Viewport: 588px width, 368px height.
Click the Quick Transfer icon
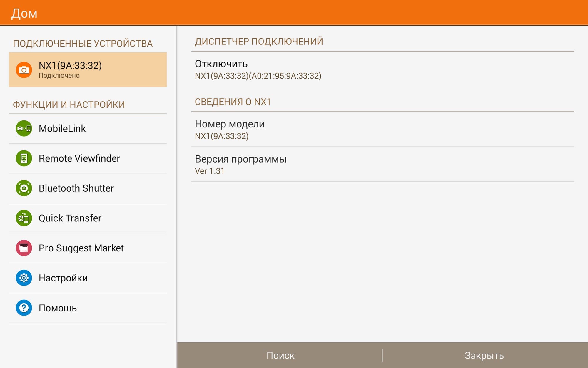24,218
